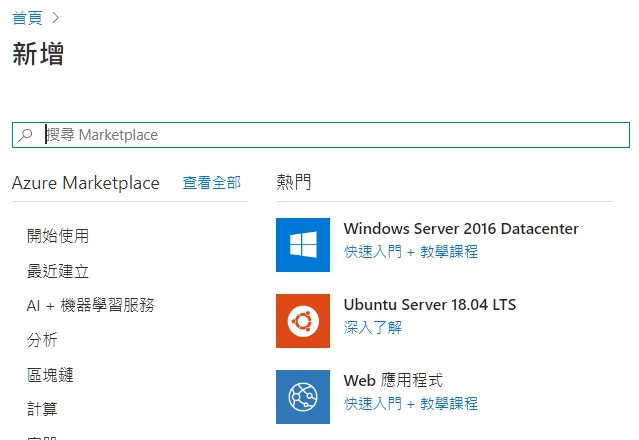Click the search magnifier icon

coord(25,135)
